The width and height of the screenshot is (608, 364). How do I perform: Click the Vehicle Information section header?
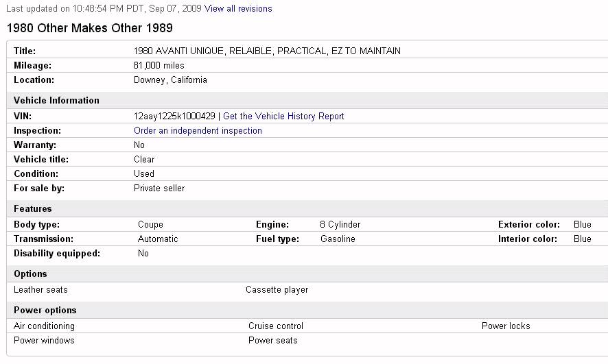pos(56,100)
